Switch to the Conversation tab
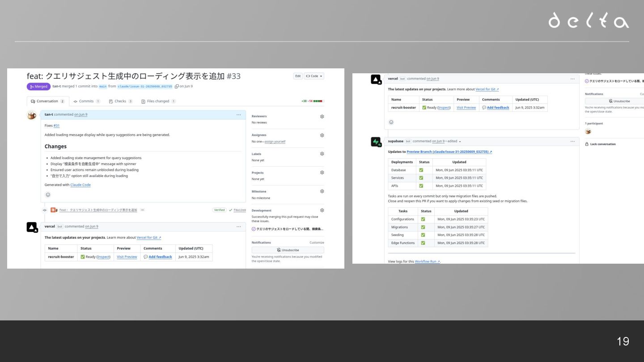The image size is (644, 362). (x=48, y=101)
